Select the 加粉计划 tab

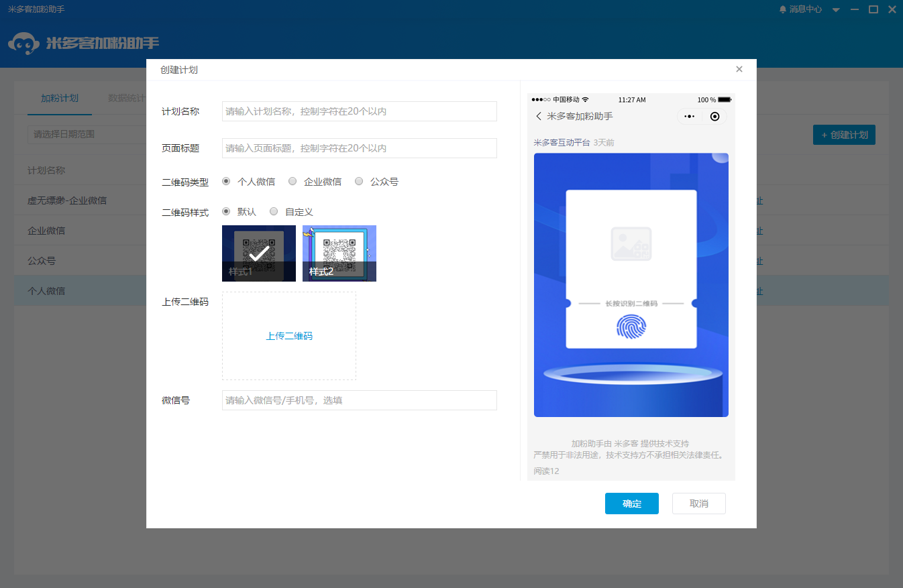(x=60, y=97)
